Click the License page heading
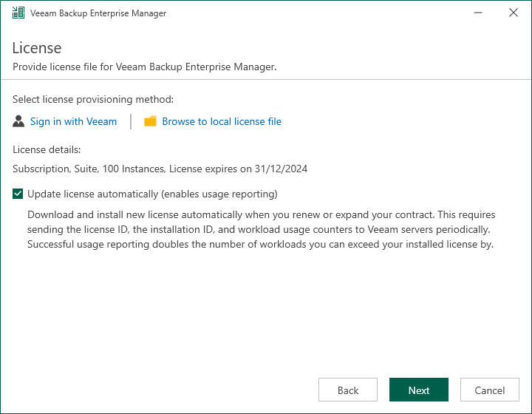The image size is (532, 414). [37, 48]
